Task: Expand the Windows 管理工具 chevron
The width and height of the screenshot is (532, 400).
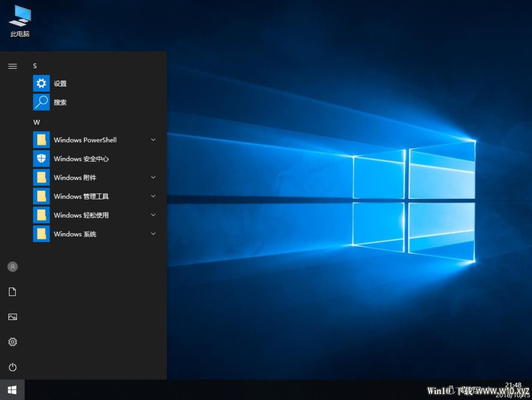Action: pos(153,196)
